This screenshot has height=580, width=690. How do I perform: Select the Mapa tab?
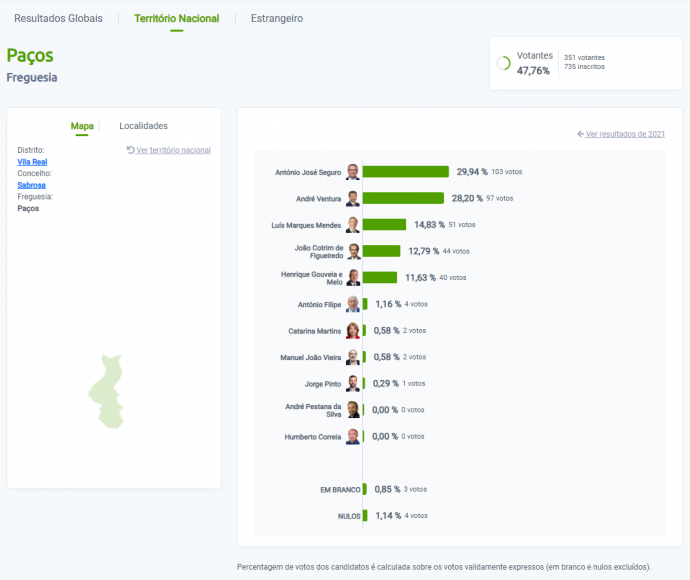click(82, 126)
